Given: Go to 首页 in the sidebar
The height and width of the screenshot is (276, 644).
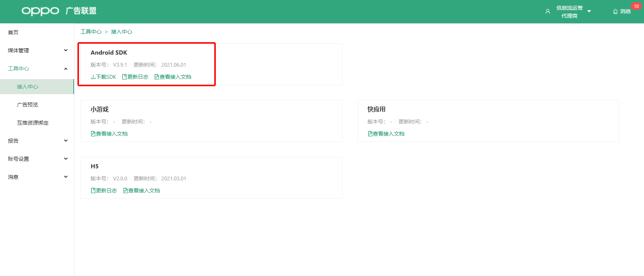Looking at the screenshot, I should tap(13, 32).
